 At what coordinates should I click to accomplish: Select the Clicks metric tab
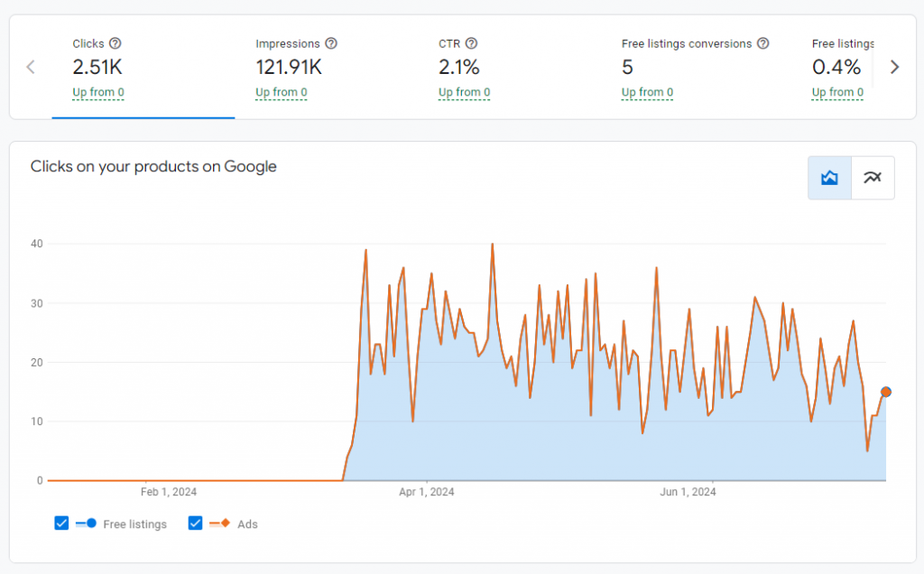pos(143,67)
